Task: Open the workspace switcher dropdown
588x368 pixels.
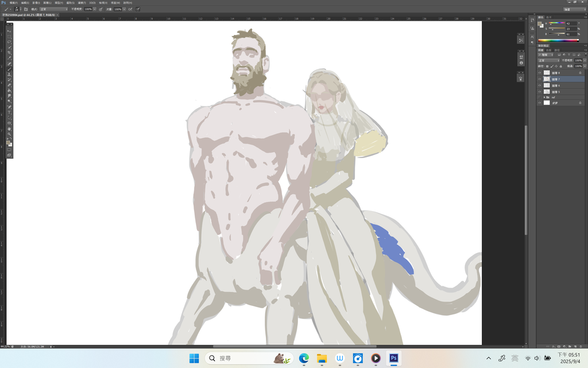Action: (x=574, y=9)
